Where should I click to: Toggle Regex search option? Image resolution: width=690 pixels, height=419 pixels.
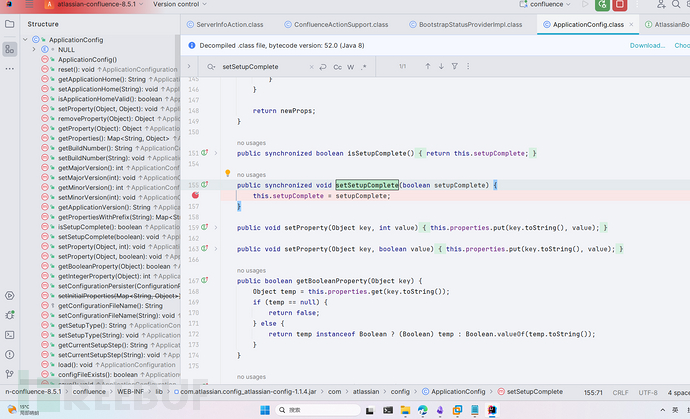[x=363, y=67]
